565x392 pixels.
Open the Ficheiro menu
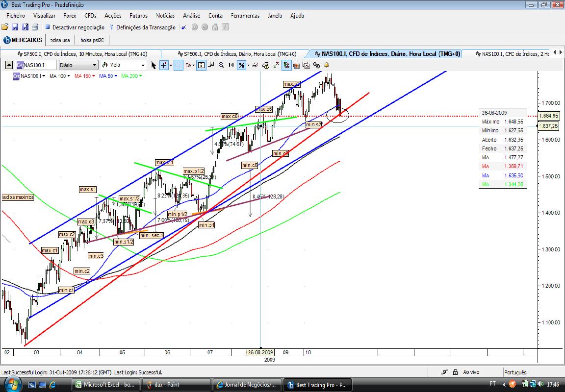pos(16,16)
